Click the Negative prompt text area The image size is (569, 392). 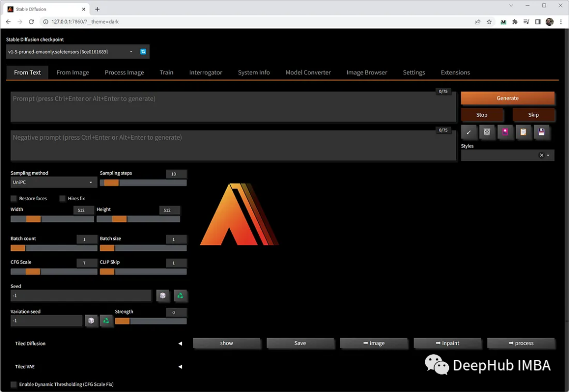[233, 145]
